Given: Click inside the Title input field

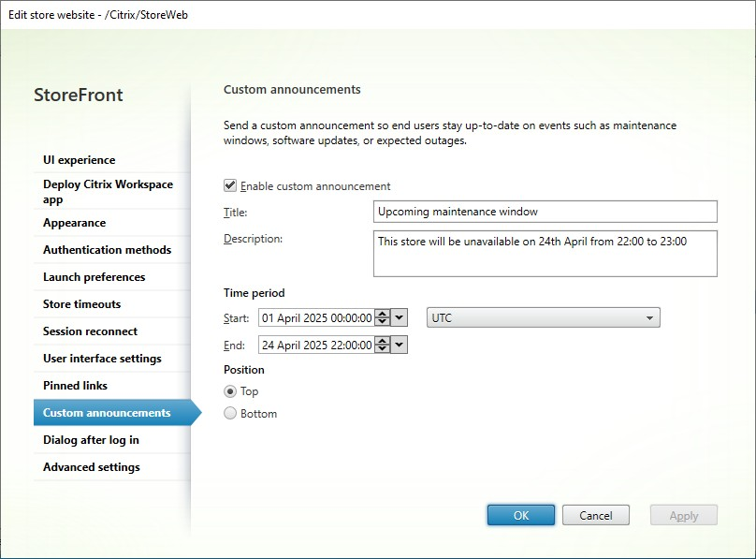Looking at the screenshot, I should coord(543,211).
